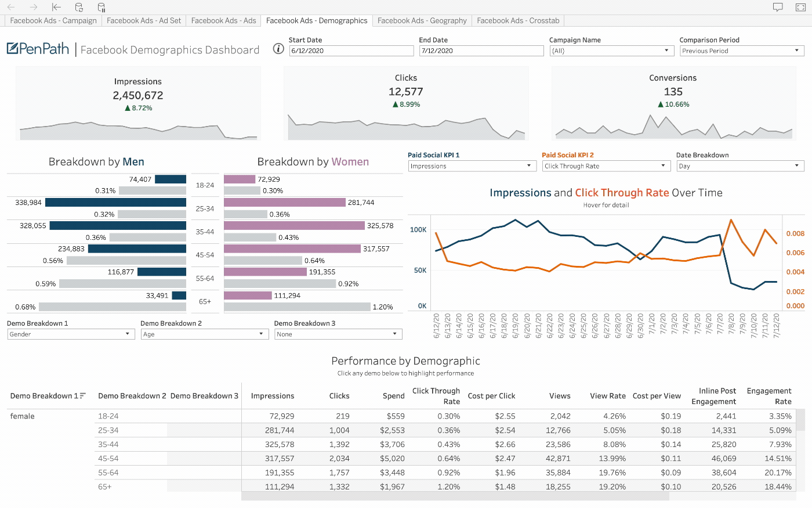Viewport: 812px width, 508px height.
Task: Switch to Facebook Ads - Geography tab
Action: 422,20
